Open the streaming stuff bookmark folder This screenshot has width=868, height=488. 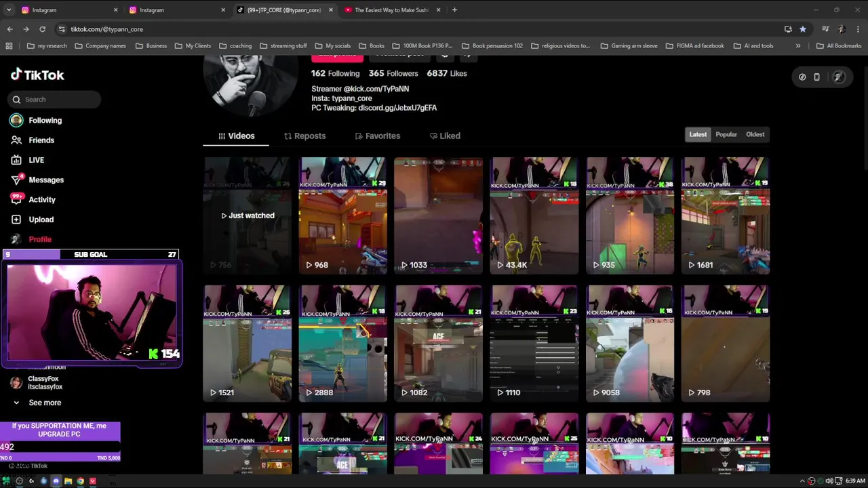pos(283,46)
